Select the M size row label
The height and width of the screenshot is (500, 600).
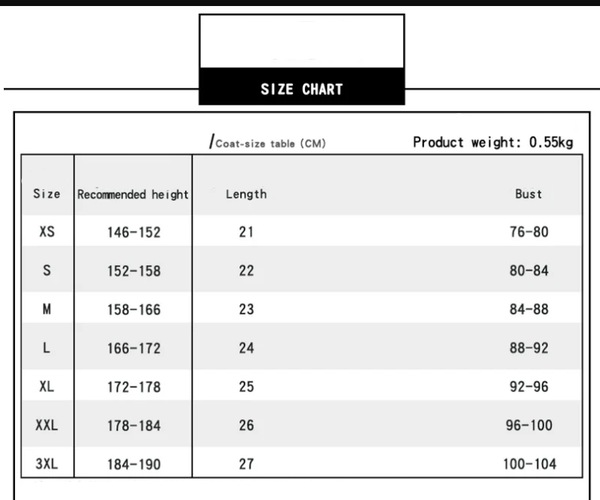tap(47, 309)
